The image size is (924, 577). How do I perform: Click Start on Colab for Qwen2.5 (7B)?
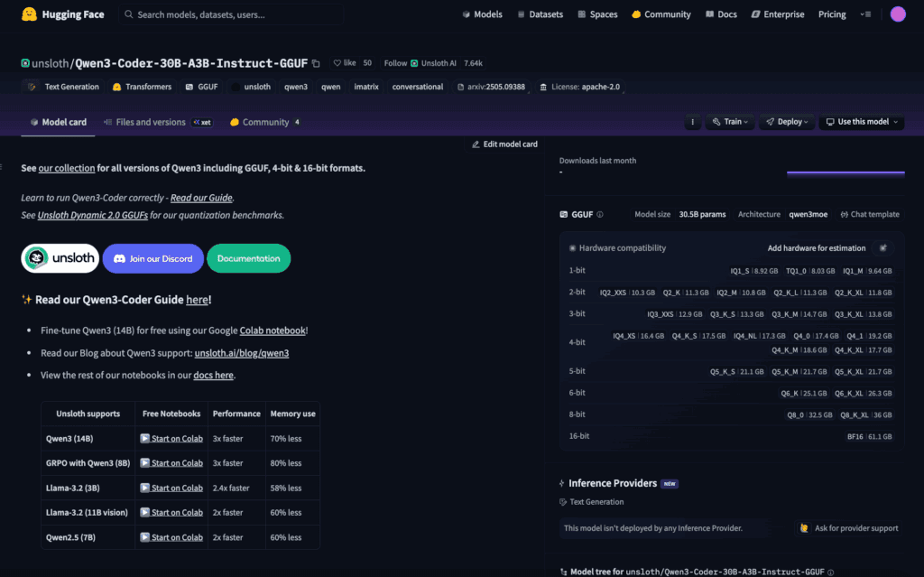pyautogui.click(x=171, y=537)
